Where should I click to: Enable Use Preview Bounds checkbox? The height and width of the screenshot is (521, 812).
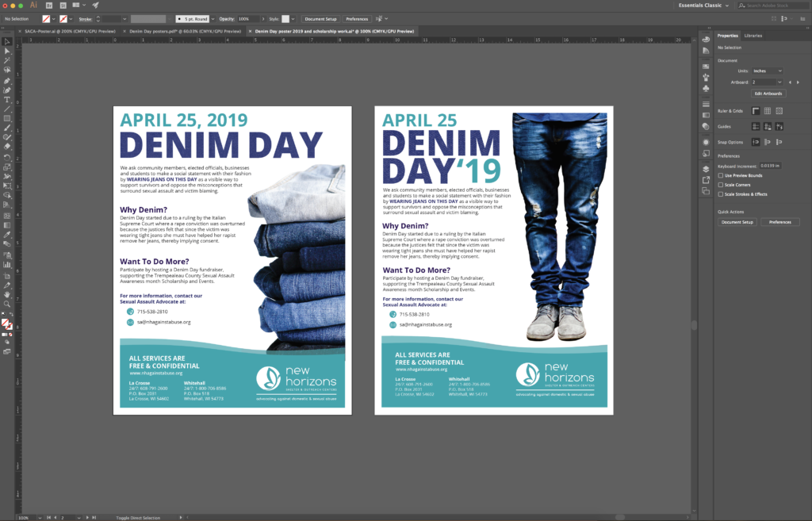click(x=720, y=175)
